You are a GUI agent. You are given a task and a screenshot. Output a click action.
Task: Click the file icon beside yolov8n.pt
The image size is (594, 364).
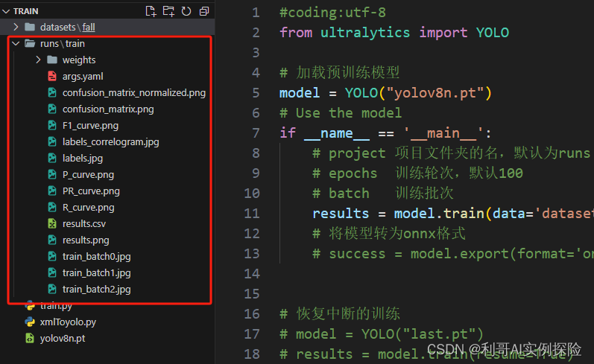(x=30, y=338)
